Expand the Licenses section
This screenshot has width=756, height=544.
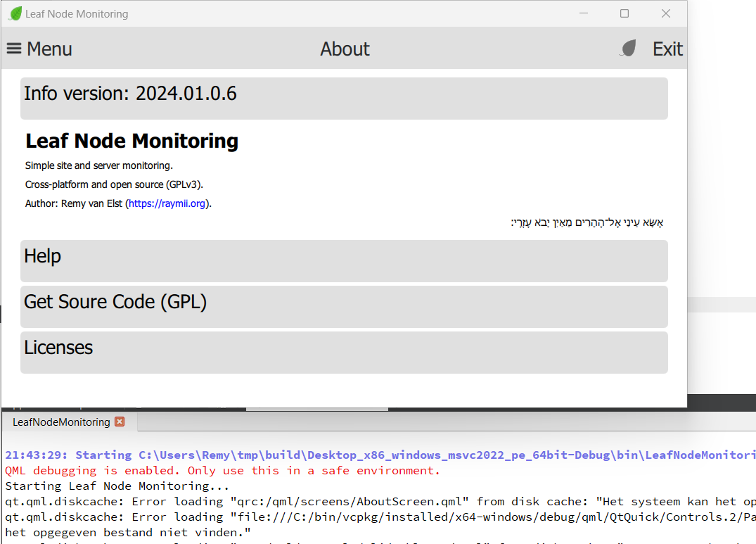[344, 352]
